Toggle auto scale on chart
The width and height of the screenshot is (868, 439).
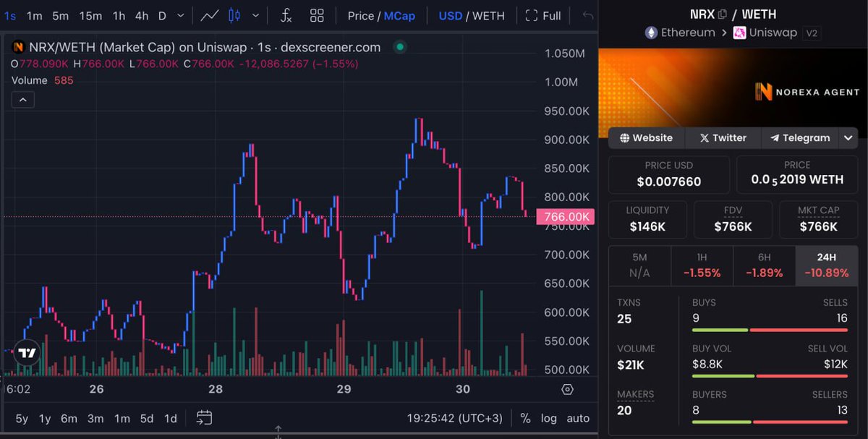(x=578, y=418)
